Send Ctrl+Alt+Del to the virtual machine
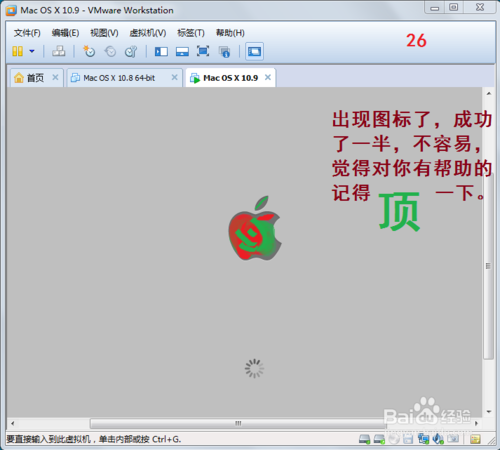Viewport: 500px width, 450px height. [59, 51]
